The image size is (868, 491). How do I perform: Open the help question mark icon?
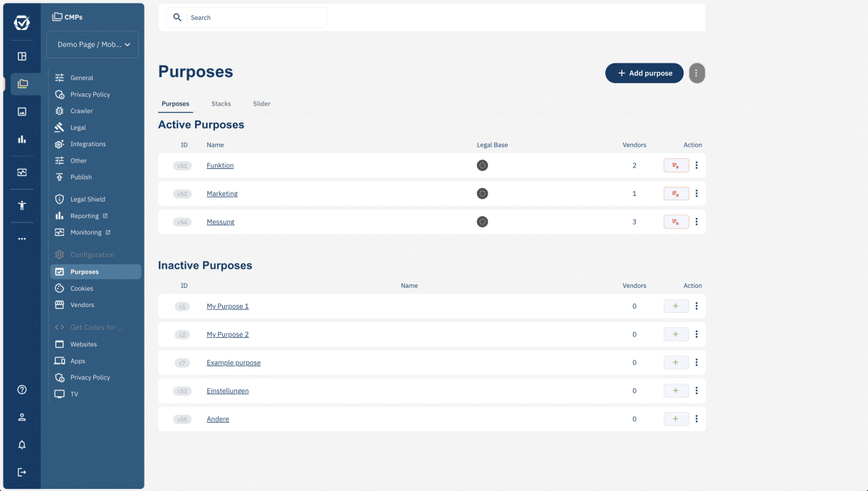22,390
